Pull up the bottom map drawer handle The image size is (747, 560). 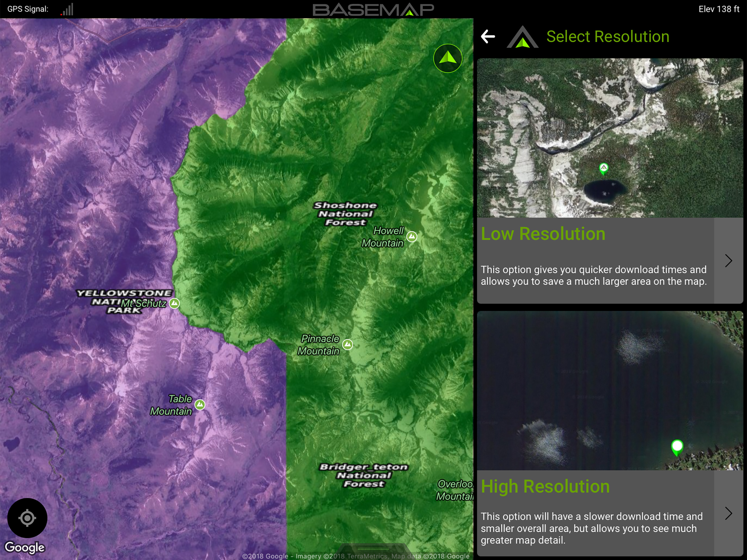pyautogui.click(x=373, y=549)
